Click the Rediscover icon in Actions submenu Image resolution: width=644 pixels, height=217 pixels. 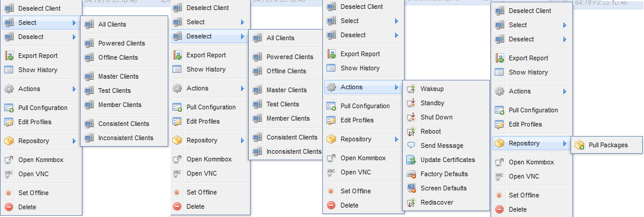pyautogui.click(x=412, y=202)
